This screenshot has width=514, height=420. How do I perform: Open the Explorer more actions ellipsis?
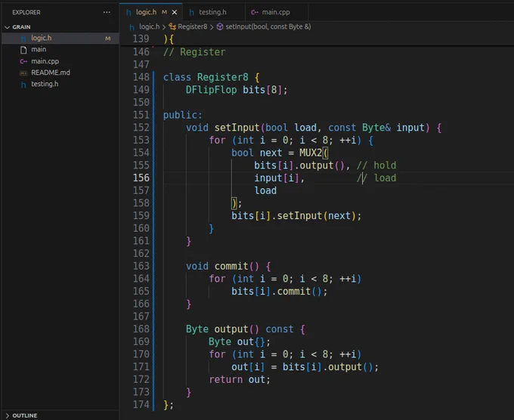point(107,12)
